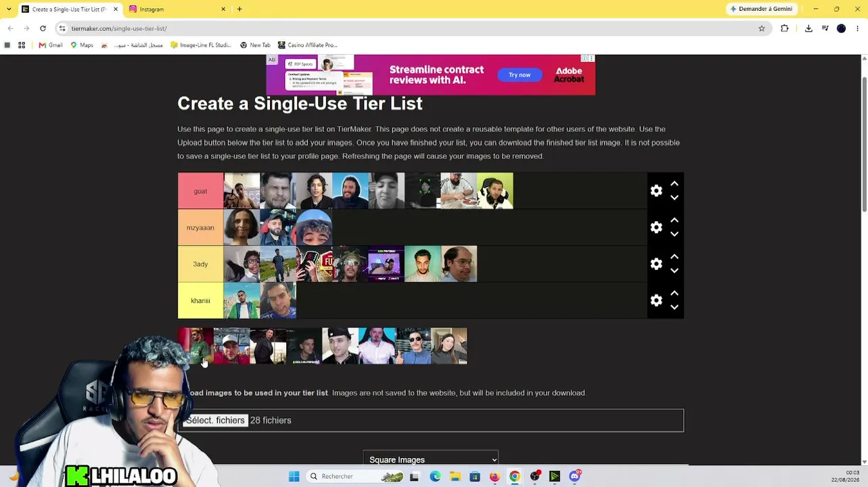
Task: Select the green-jacket thumbnail in khariii row
Action: pyautogui.click(x=242, y=300)
